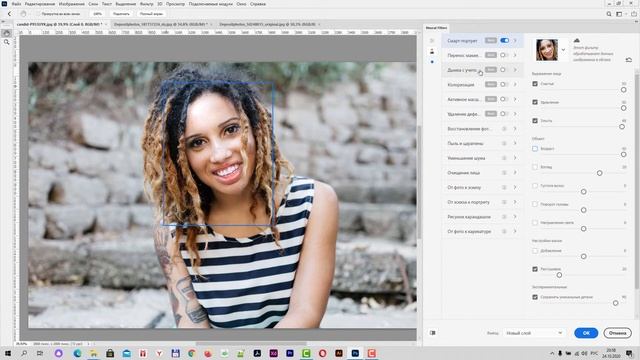Expand the Смарт-портрет row chevron
This screenshot has width=640, height=360.
(x=515, y=40)
